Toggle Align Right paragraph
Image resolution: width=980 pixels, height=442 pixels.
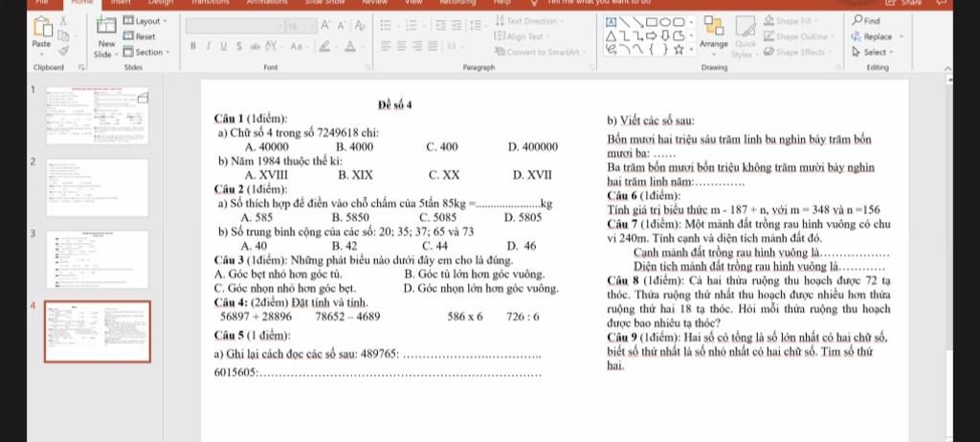[417, 46]
